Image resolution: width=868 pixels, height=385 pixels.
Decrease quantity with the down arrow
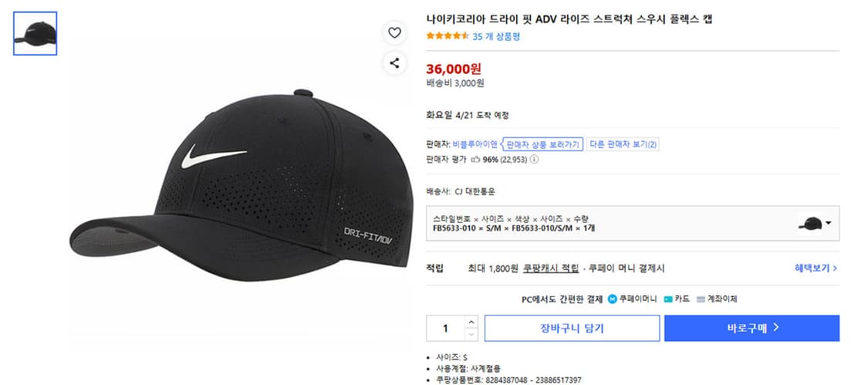point(471,334)
